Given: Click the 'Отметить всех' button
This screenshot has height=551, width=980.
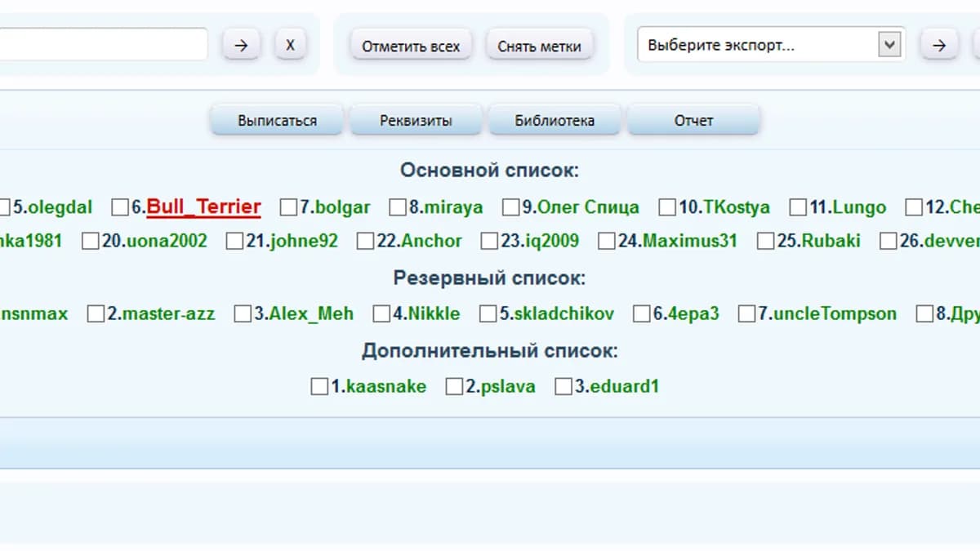Looking at the screenshot, I should pos(411,46).
